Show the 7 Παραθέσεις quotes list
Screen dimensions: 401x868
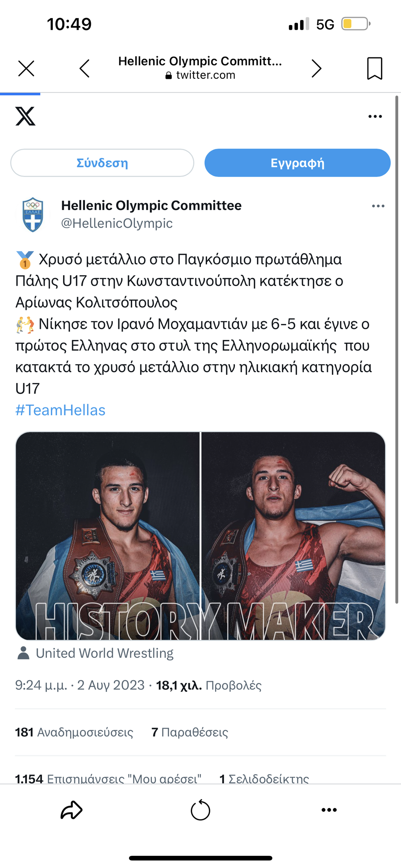pyautogui.click(x=190, y=732)
